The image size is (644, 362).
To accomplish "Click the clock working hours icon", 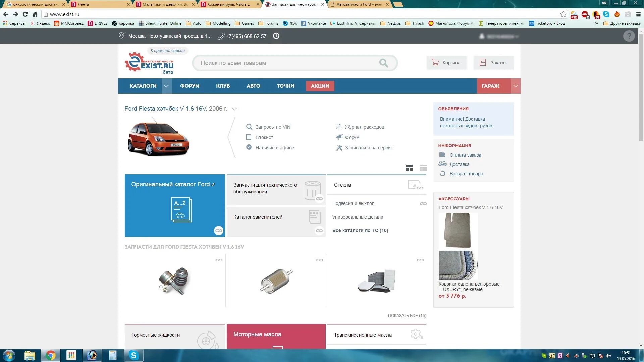I will point(276,36).
